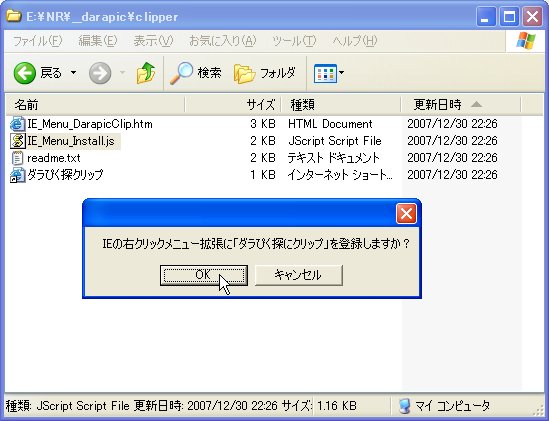Sort by 更新日時 column header
Screen dimensions: 549x421
point(460,104)
